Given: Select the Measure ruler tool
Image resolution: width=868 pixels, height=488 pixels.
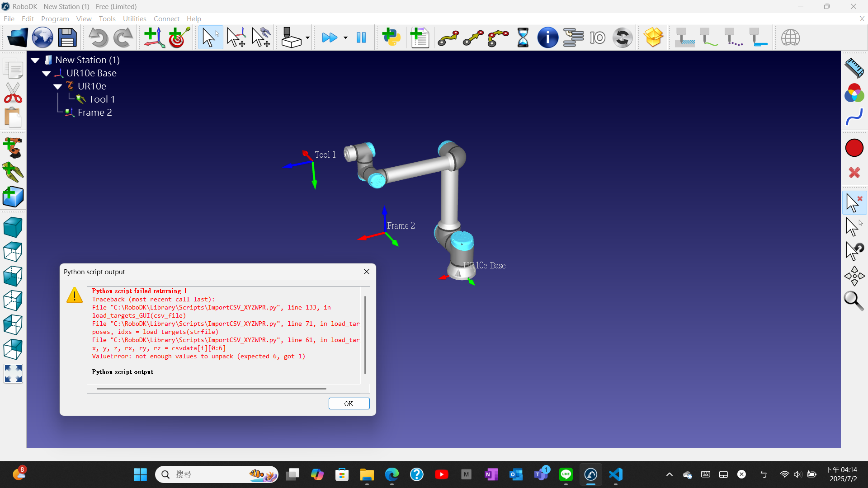Looking at the screenshot, I should 854,68.
